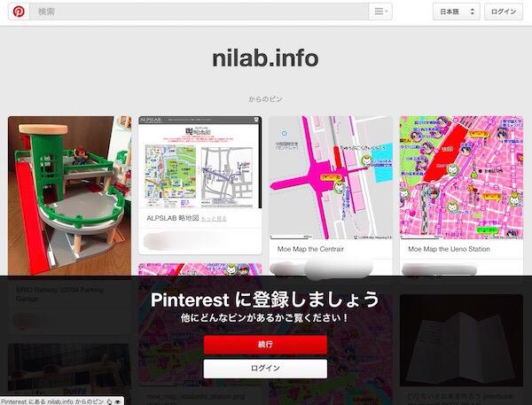Click the refresh icon in status bar
Image resolution: width=532 pixels, height=405 pixels.
coord(109,401)
